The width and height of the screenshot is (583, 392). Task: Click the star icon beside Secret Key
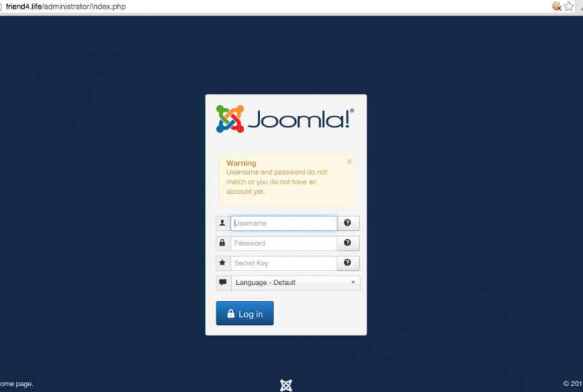point(223,263)
